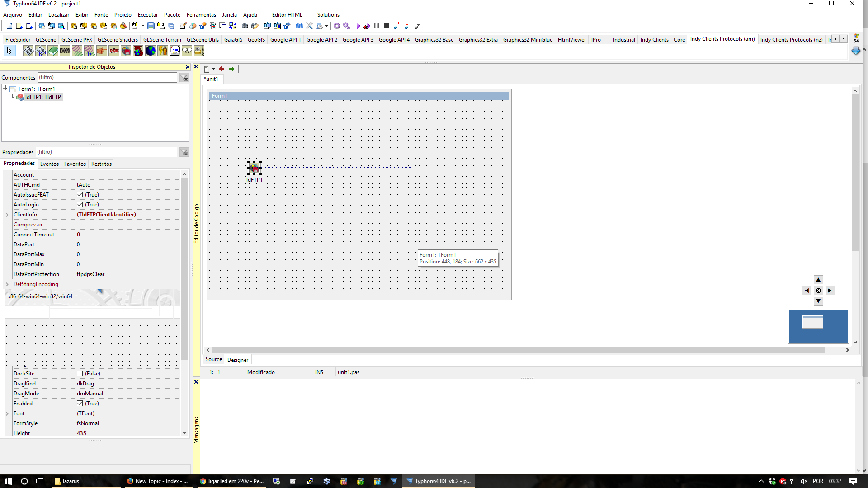Switch to the Source tab
This screenshot has height=488, width=868.
(x=214, y=360)
